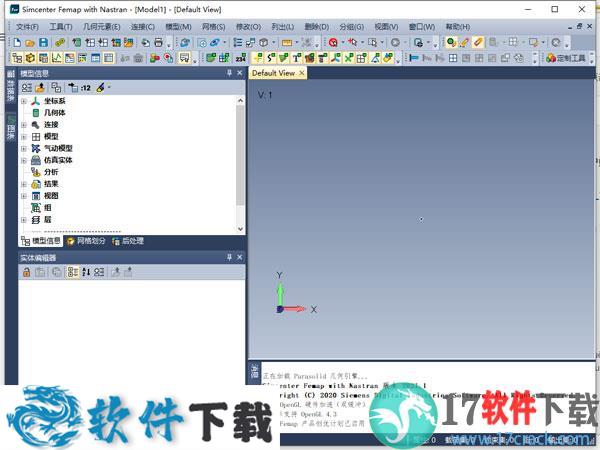Click the New model icon
Viewport: 600px width, 450px height.
(17, 42)
